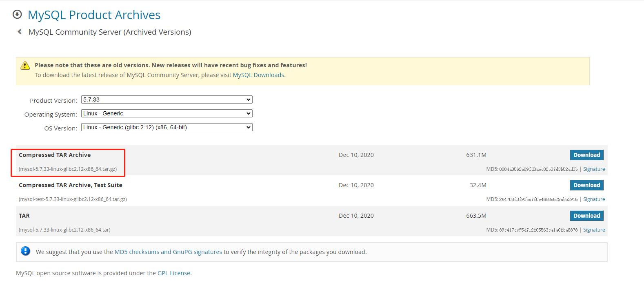Viewport: 644px width, 307px height.
Task: Click MySQL Community Server (Archived Versions) heading
Action: pyautogui.click(x=110, y=32)
